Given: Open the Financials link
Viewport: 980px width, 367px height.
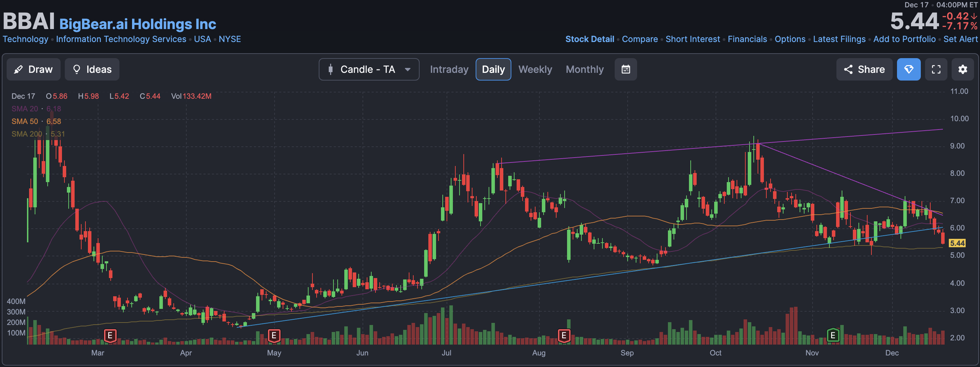Looking at the screenshot, I should pyautogui.click(x=747, y=39).
